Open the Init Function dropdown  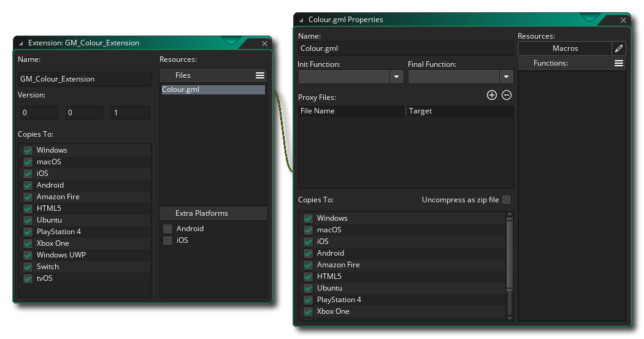pyautogui.click(x=396, y=77)
